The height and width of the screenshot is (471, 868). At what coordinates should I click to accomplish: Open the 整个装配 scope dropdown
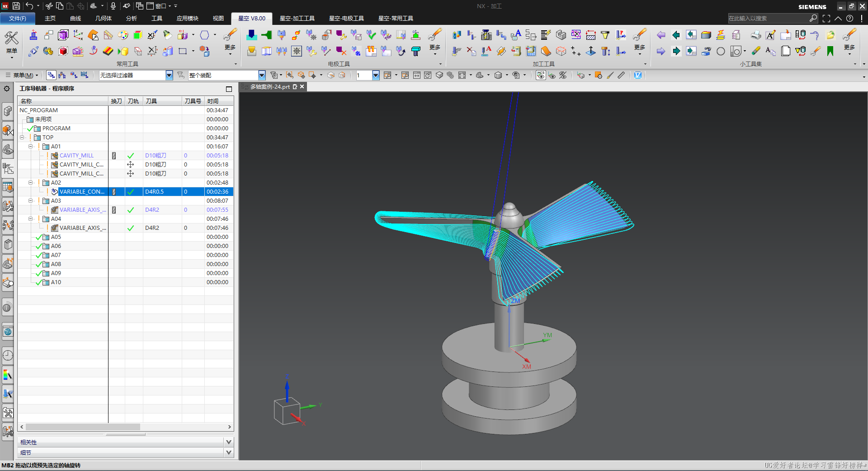click(262, 75)
